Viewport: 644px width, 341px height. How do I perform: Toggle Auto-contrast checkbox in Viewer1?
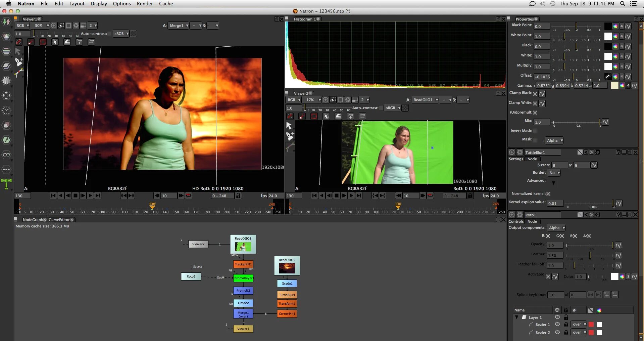point(110,34)
